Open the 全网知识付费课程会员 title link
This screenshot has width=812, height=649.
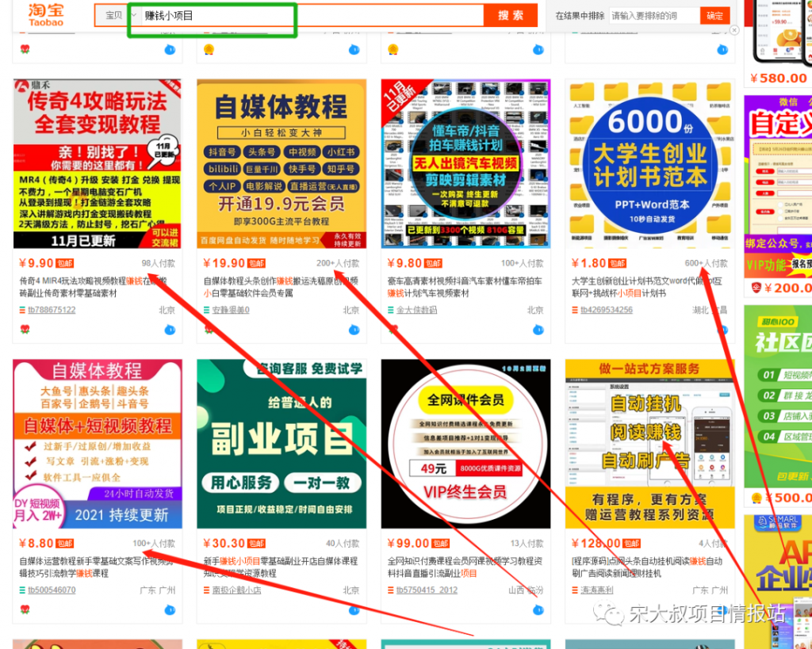(x=465, y=567)
